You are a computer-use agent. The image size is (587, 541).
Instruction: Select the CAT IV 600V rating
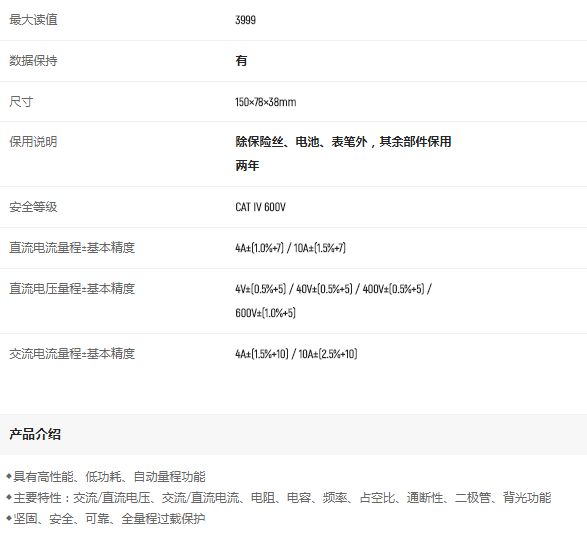coord(261,207)
